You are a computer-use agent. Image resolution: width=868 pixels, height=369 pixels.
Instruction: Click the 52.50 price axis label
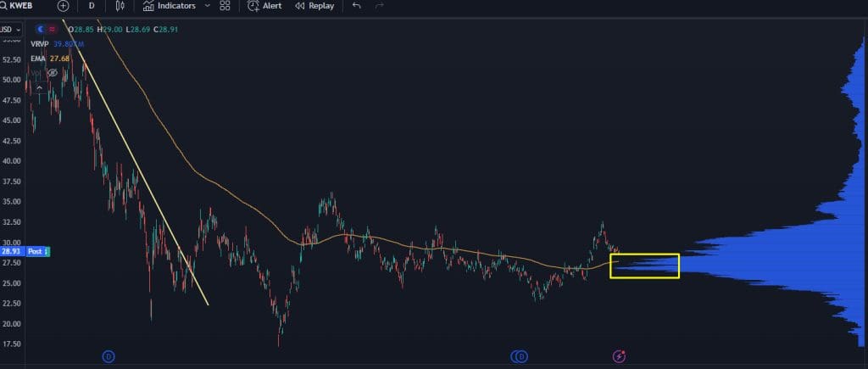coord(12,59)
